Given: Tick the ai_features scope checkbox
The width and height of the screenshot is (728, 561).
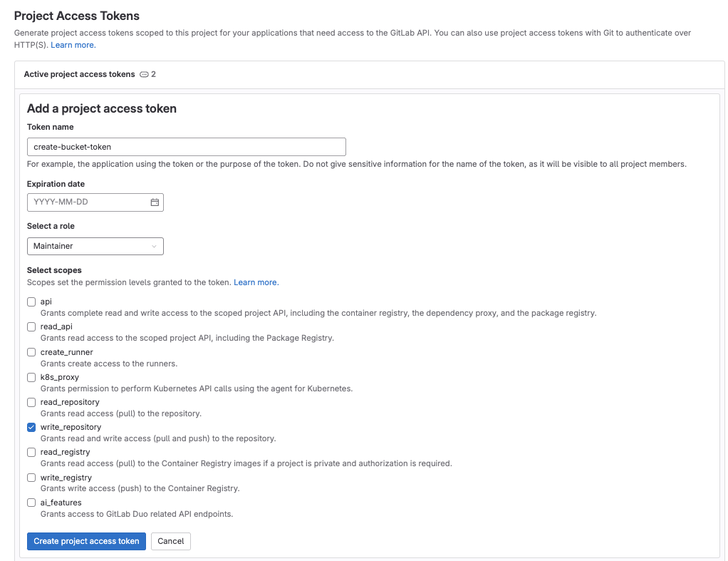Looking at the screenshot, I should click(x=31, y=503).
